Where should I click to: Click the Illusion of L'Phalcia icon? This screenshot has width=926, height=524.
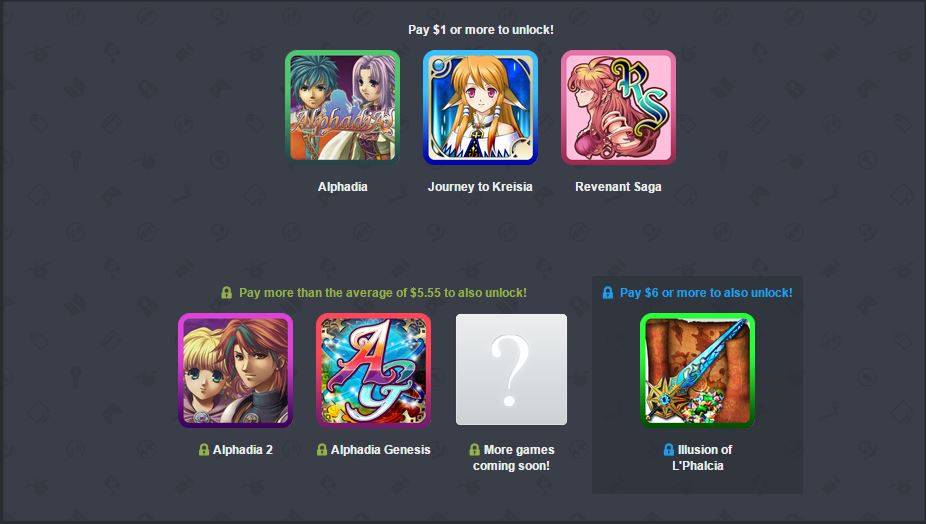pyautogui.click(x=697, y=370)
